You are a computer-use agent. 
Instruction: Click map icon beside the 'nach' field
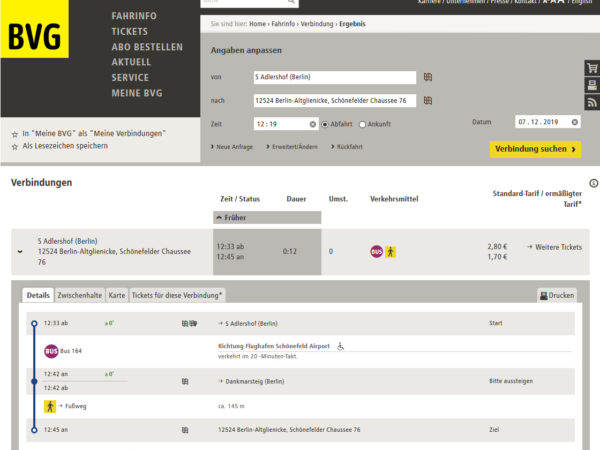pos(428,100)
